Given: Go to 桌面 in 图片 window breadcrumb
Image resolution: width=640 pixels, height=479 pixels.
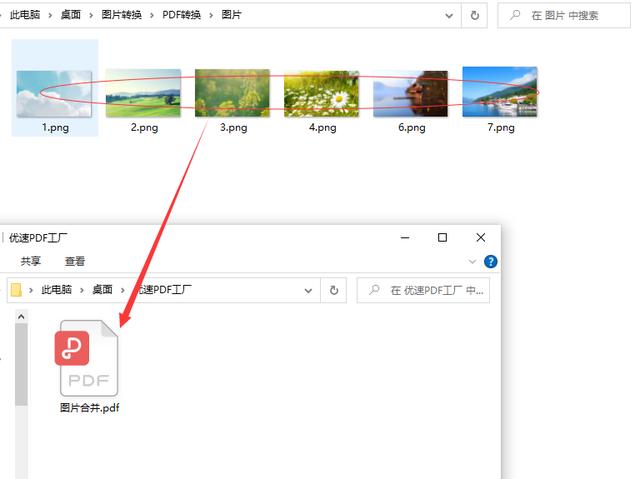Looking at the screenshot, I should pyautogui.click(x=71, y=15).
